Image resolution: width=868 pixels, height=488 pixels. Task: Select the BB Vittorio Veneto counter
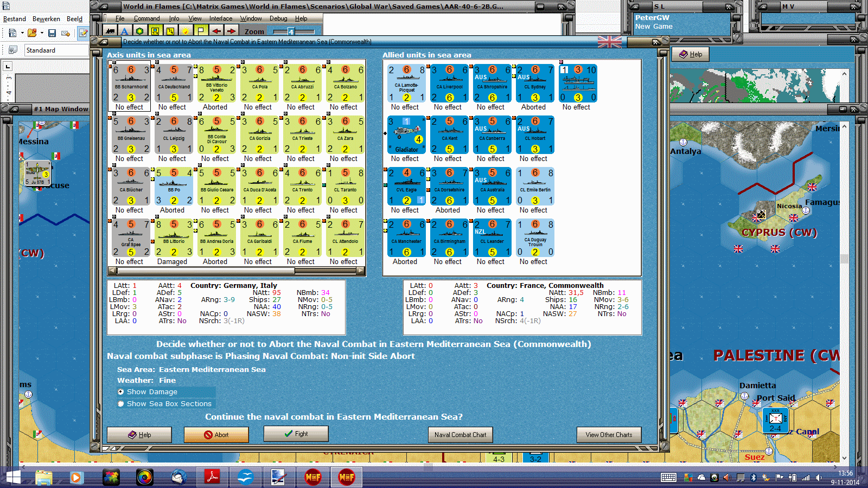pos(216,84)
